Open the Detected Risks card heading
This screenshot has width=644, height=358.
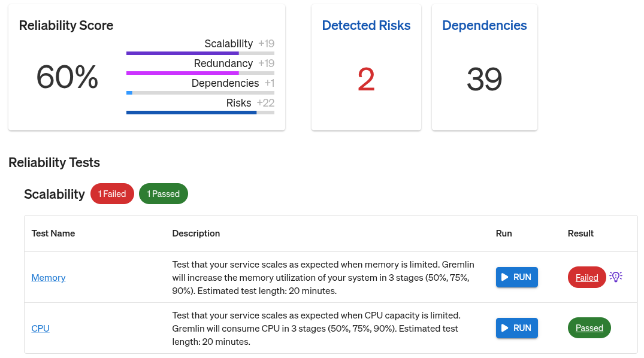pyautogui.click(x=366, y=26)
